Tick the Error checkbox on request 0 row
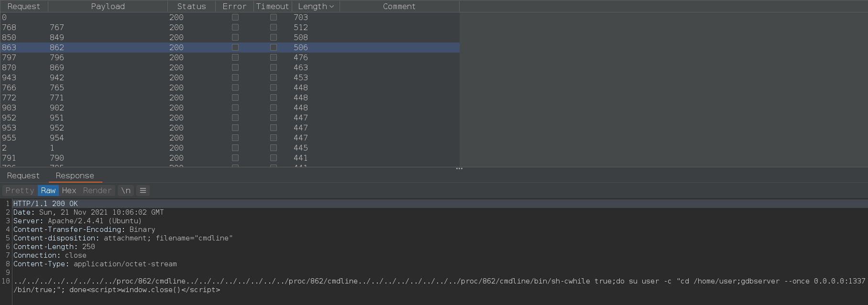This screenshot has width=868, height=305. (x=235, y=17)
